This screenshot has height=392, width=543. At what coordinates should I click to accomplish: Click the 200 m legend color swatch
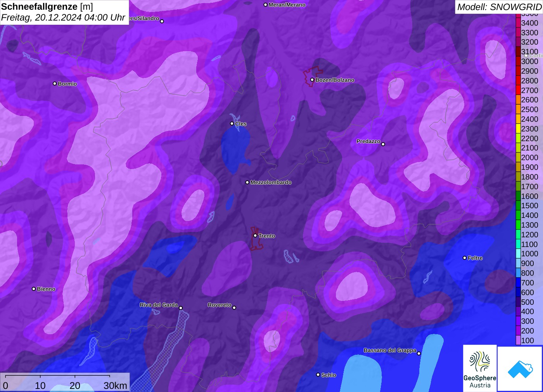point(518,331)
